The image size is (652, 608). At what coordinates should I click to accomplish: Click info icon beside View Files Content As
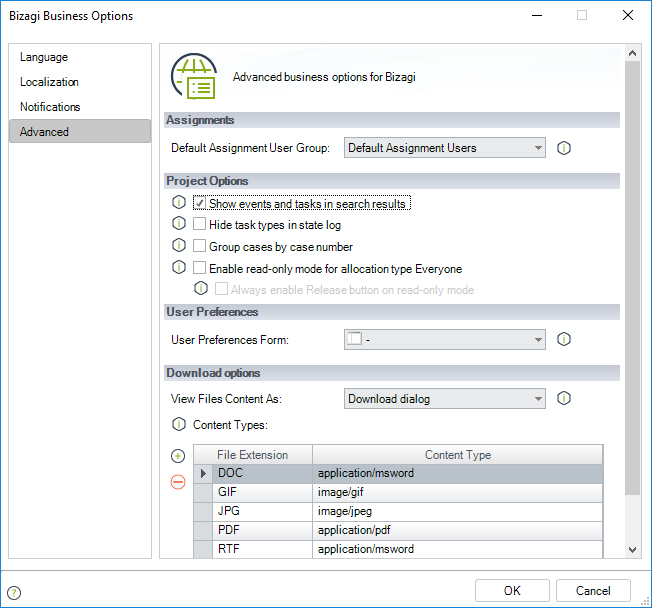[x=564, y=398]
